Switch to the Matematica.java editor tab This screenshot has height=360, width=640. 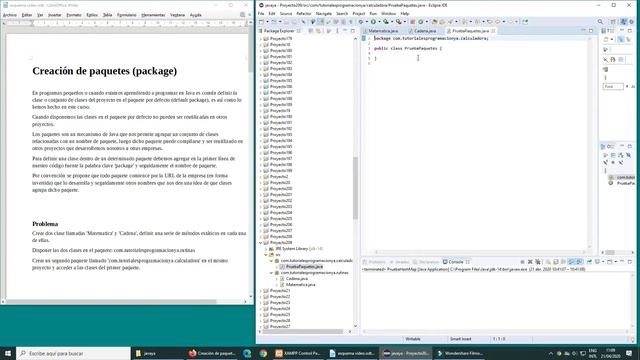[x=382, y=31]
